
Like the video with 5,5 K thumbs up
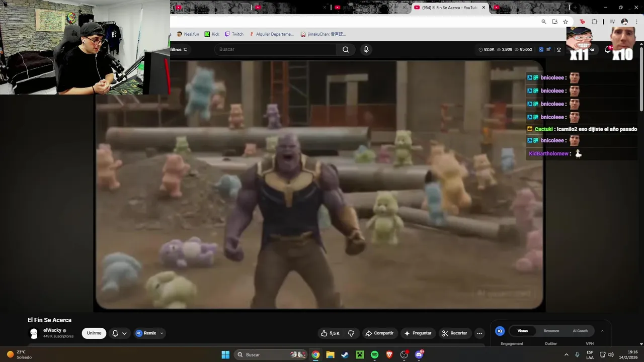tap(330, 333)
